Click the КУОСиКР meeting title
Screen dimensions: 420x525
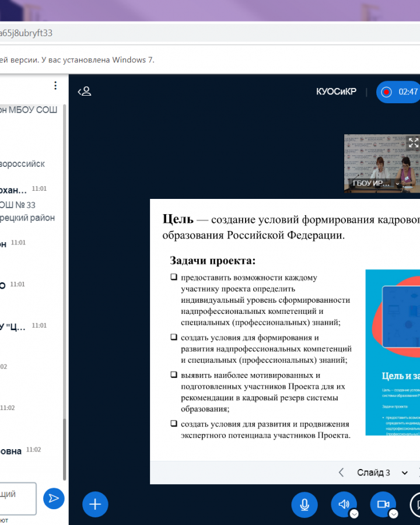point(336,92)
